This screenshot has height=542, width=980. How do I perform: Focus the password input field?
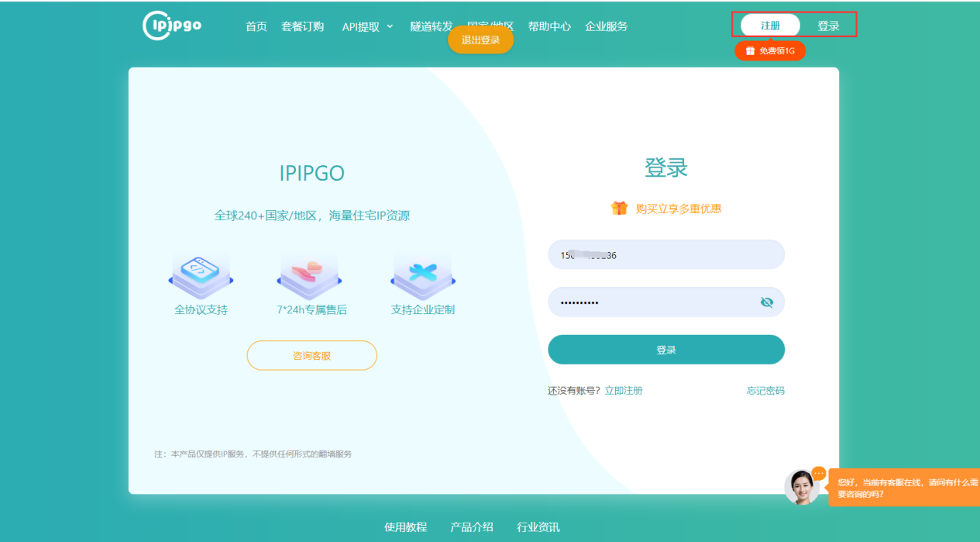[666, 302]
